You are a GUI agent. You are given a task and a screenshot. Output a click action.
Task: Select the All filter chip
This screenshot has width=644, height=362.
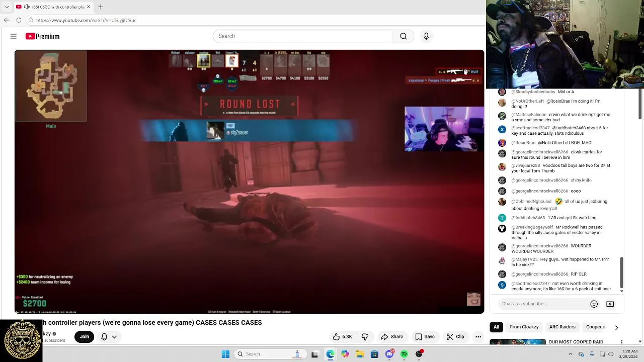pyautogui.click(x=496, y=327)
